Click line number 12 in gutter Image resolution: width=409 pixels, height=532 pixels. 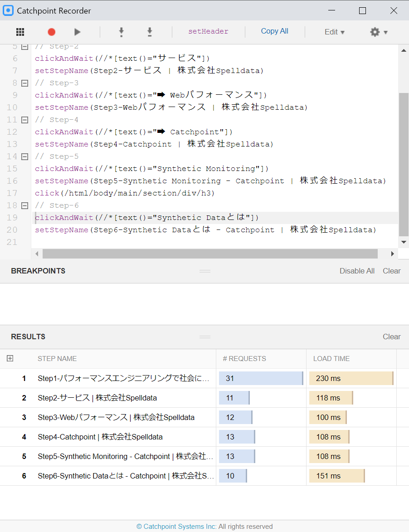click(x=12, y=132)
